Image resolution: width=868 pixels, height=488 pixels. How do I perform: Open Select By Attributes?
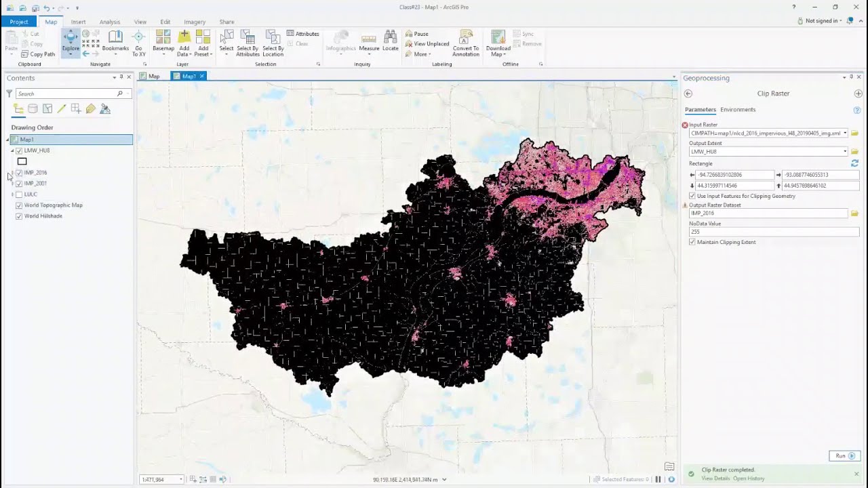tap(248, 43)
